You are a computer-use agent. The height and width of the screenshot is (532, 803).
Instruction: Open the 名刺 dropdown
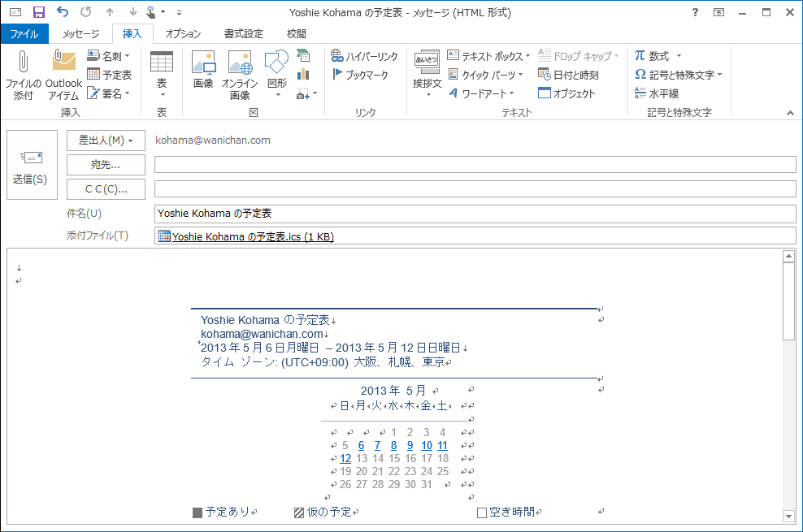coord(109,56)
